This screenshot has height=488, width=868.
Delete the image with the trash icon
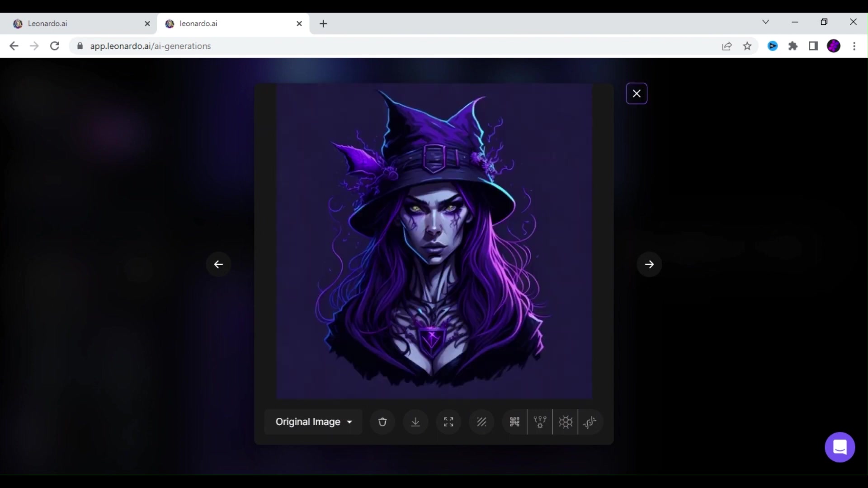pos(382,422)
